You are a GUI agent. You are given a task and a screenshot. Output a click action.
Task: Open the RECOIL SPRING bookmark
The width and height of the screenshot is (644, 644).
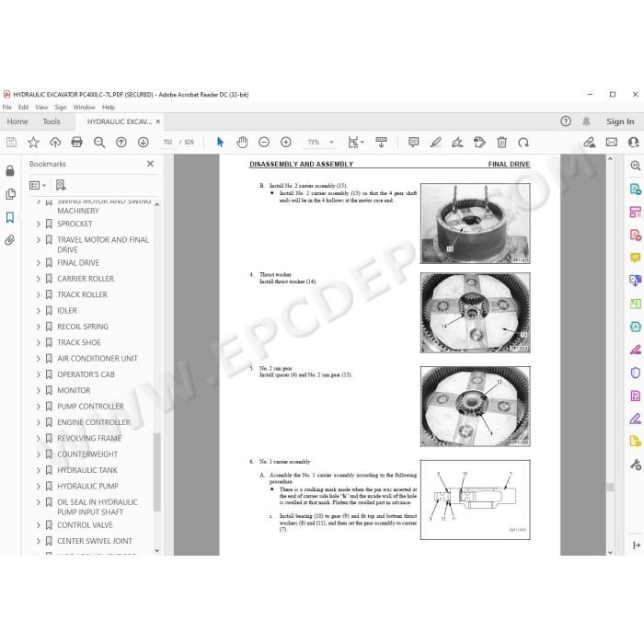(83, 327)
